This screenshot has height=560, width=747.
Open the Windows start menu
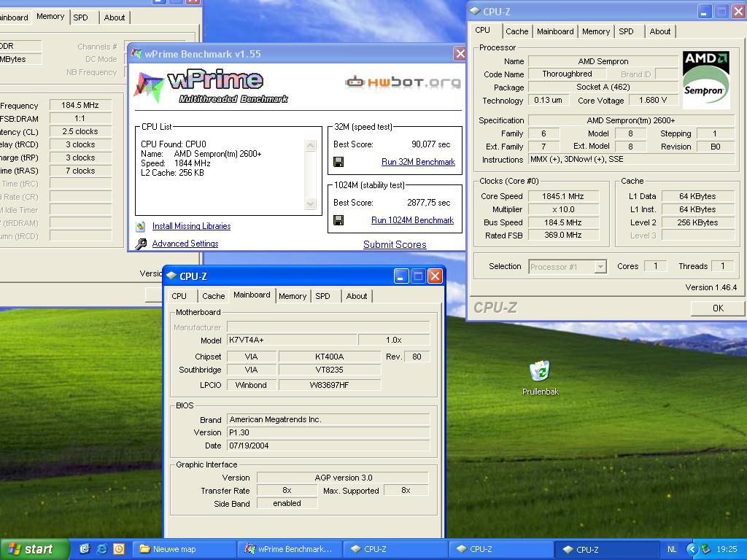coord(34,549)
